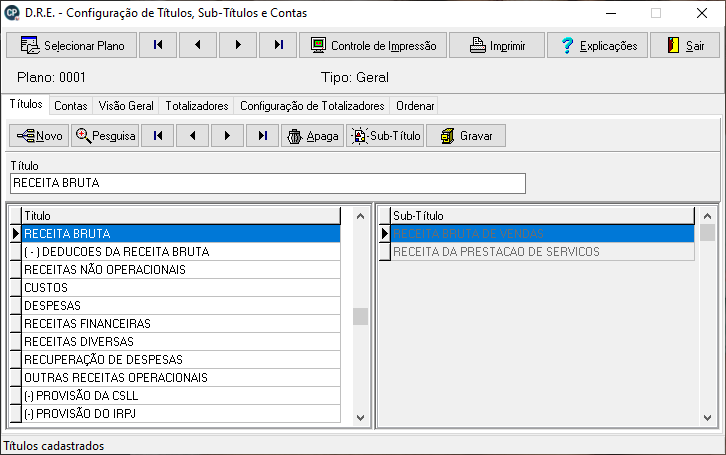Jump to last title record
The image size is (726, 455).
(x=263, y=136)
